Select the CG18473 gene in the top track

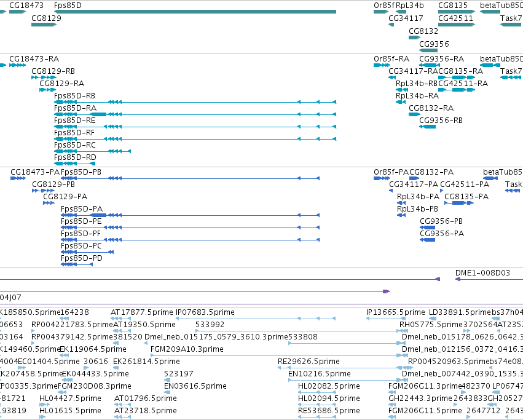click(17, 12)
